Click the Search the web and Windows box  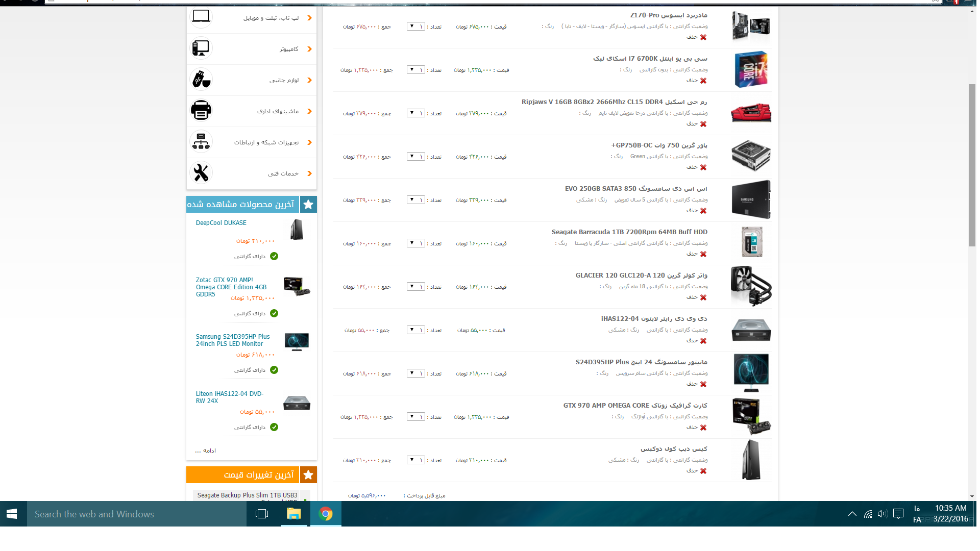coord(136,514)
